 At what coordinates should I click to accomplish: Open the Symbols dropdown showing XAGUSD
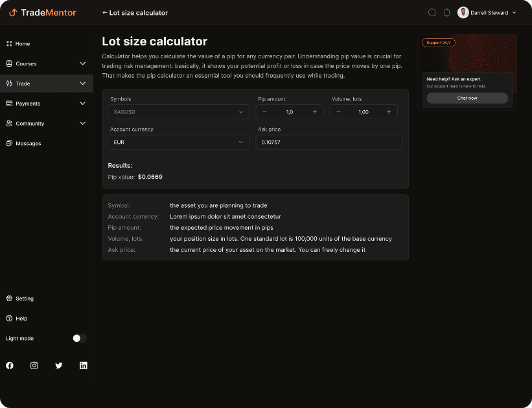click(x=178, y=111)
